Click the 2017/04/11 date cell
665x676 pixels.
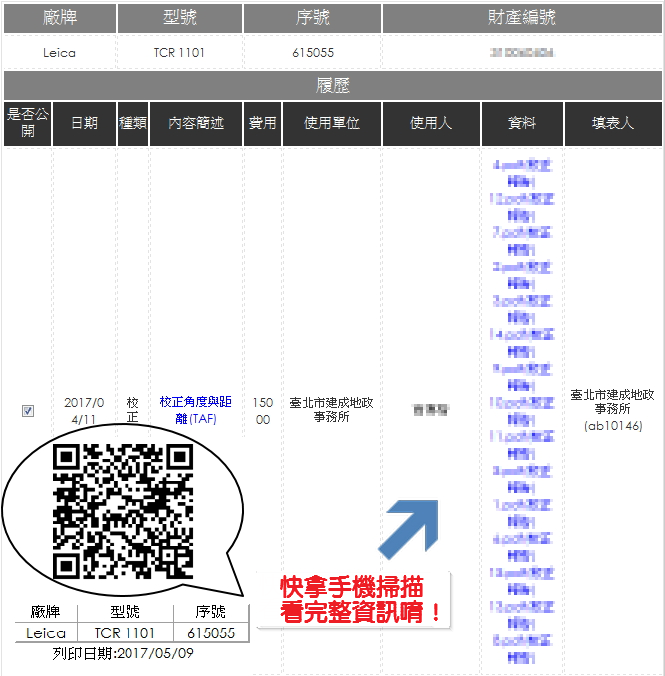click(x=84, y=410)
